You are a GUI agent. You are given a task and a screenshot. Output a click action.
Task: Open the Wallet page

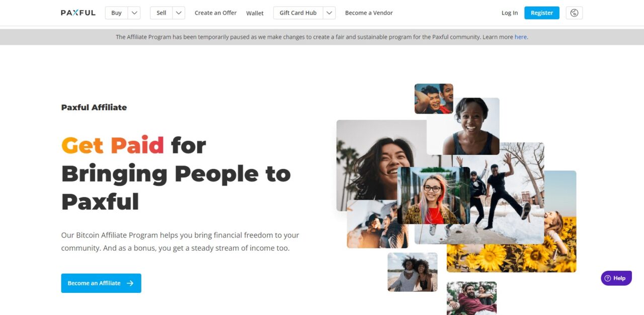point(255,13)
